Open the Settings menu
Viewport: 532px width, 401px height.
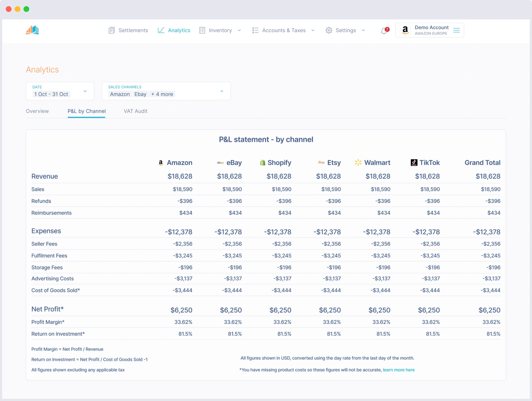[x=346, y=30]
